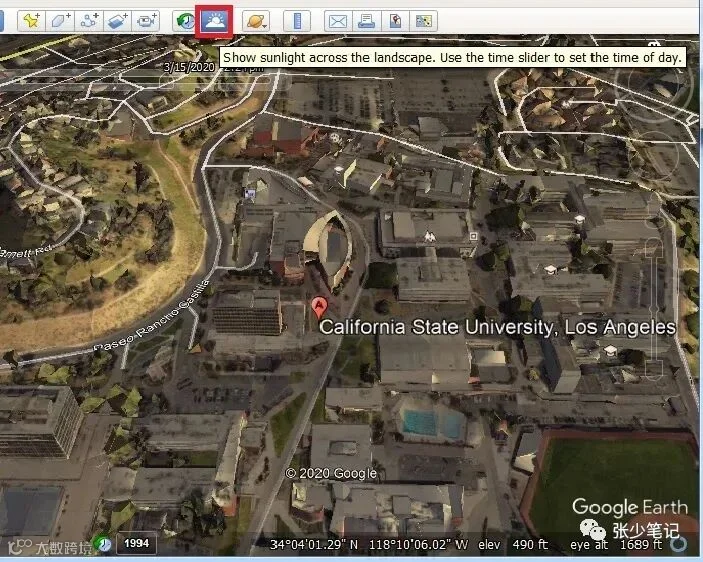Click the eye alt 1689 ft readout

[616, 545]
